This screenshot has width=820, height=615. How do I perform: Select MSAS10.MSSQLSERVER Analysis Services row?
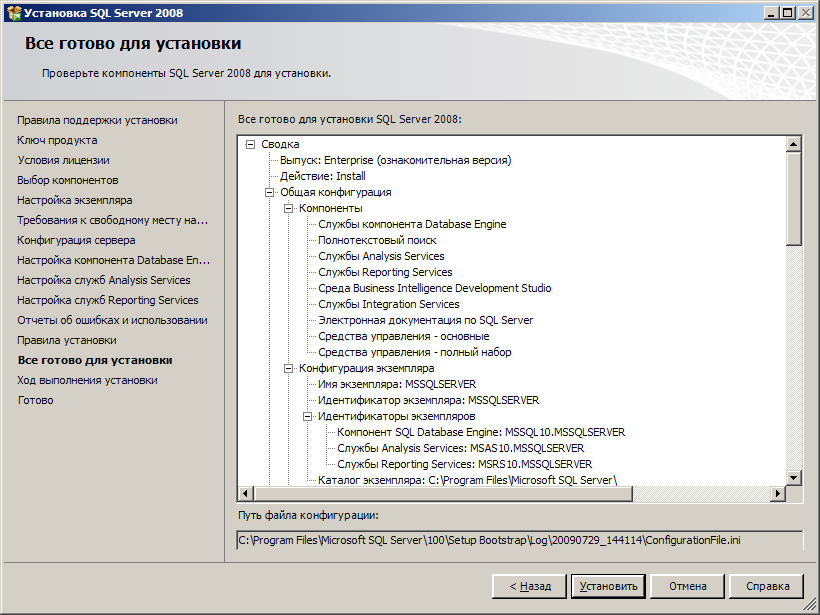[x=461, y=449]
